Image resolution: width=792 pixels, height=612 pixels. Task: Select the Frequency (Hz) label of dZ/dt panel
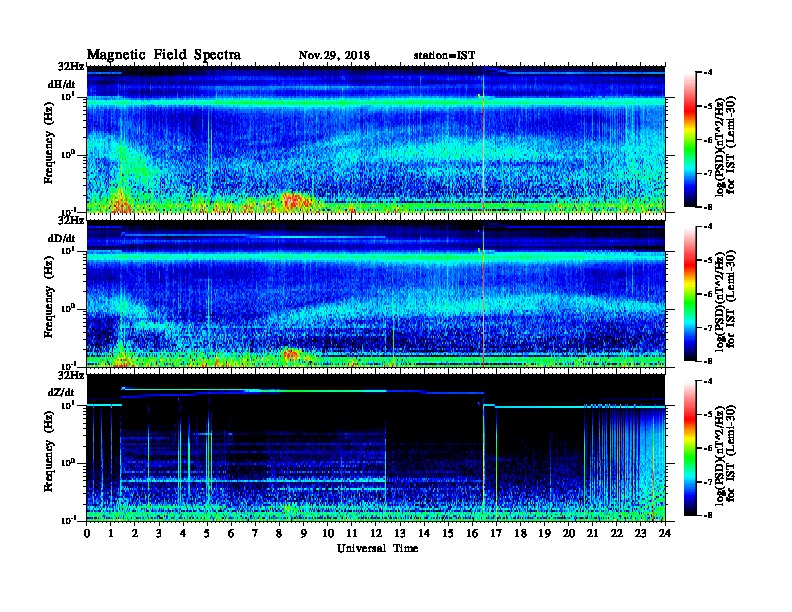pyautogui.click(x=49, y=451)
